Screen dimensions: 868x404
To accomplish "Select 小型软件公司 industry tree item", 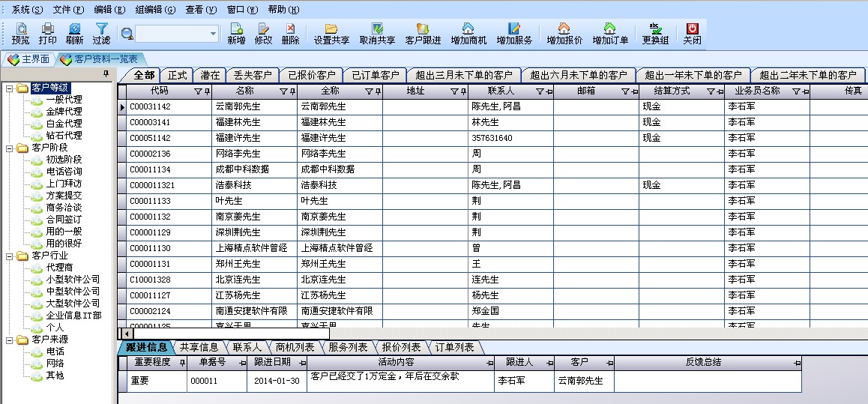I will point(73,280).
